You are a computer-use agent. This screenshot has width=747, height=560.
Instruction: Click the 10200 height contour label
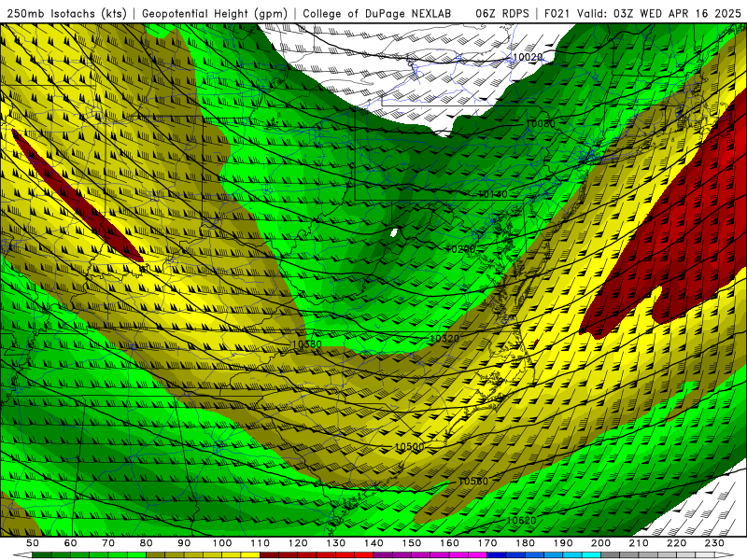pyautogui.click(x=460, y=249)
